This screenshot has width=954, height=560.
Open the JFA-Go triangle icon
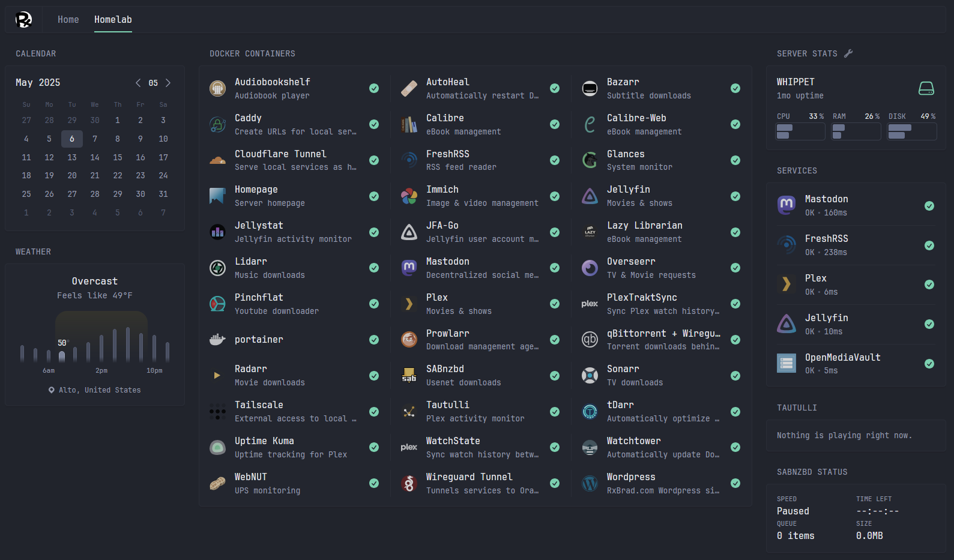click(x=409, y=232)
